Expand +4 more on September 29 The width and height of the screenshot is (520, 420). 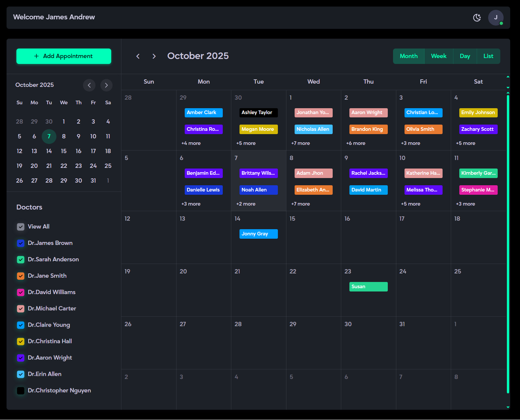[x=191, y=143]
